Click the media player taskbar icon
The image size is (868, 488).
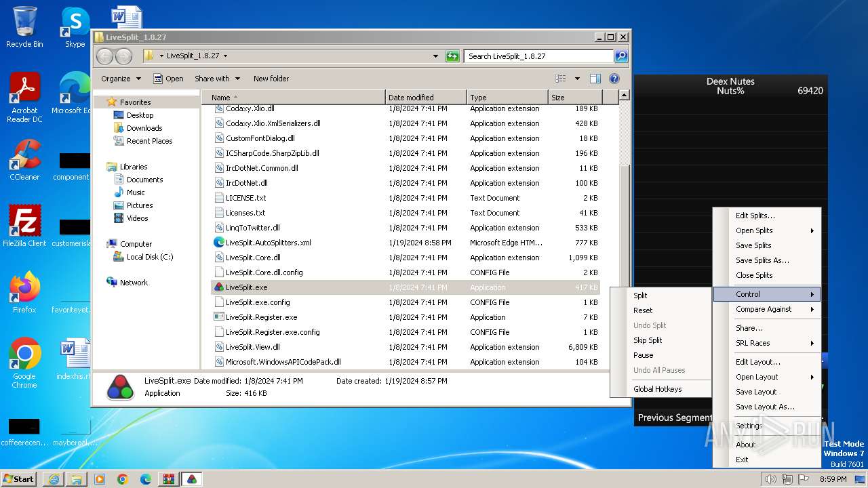pos(100,479)
